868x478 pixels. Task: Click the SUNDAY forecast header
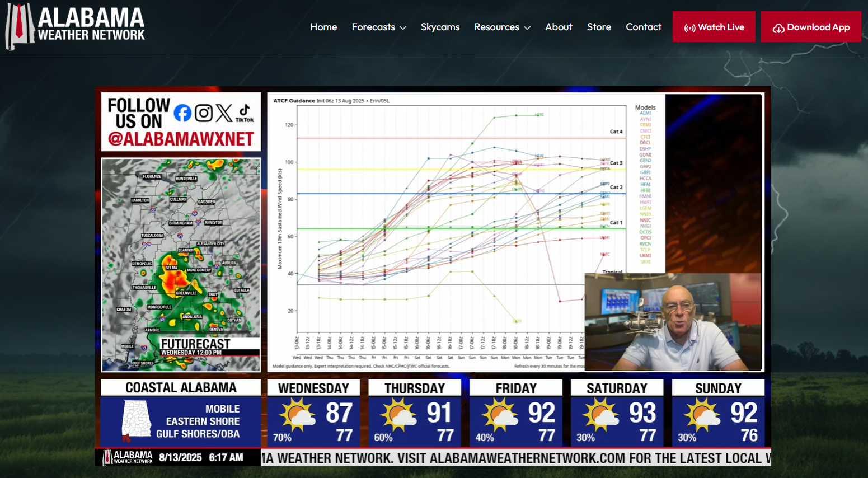coord(718,388)
